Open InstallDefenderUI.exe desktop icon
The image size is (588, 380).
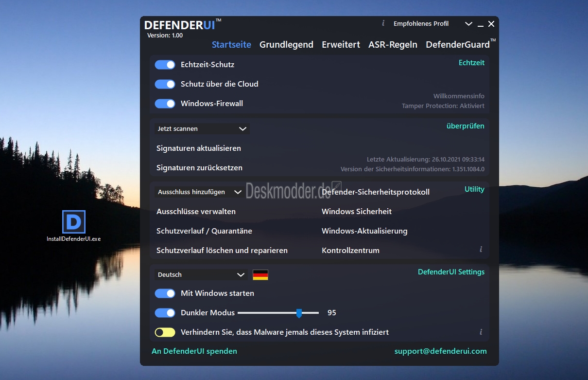[74, 226]
